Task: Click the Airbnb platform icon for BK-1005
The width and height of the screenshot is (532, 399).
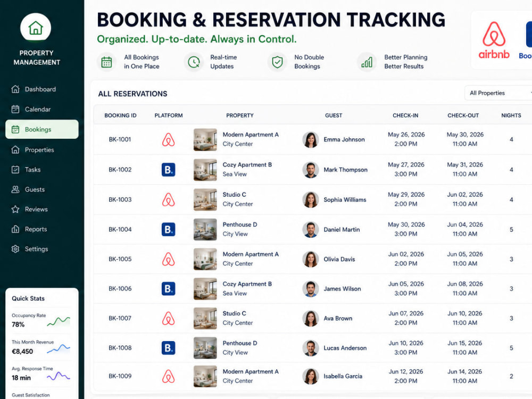Action: [x=168, y=259]
